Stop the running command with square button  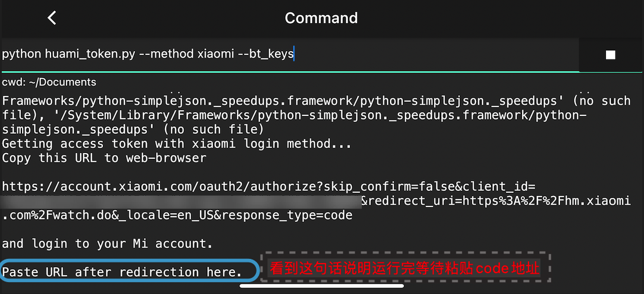610,55
